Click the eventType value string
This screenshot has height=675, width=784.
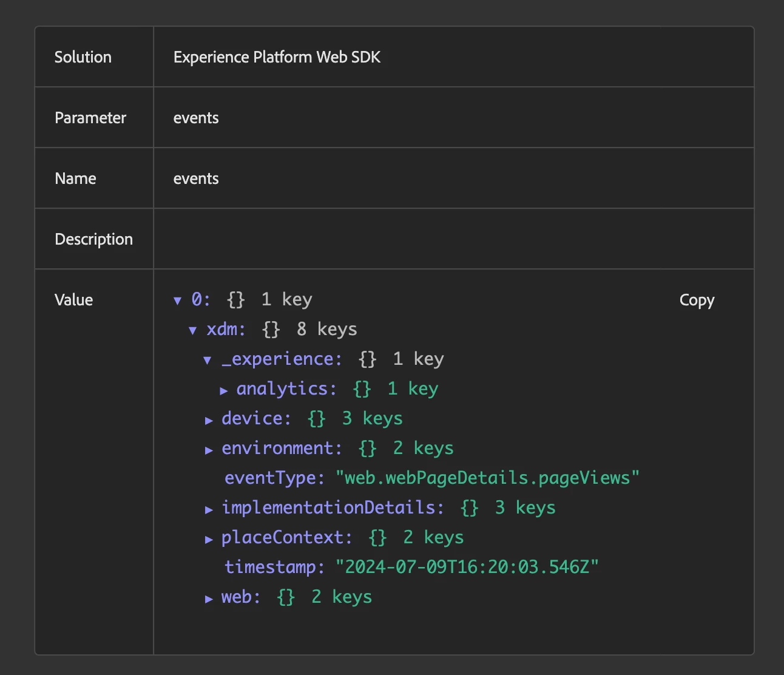coord(487,478)
